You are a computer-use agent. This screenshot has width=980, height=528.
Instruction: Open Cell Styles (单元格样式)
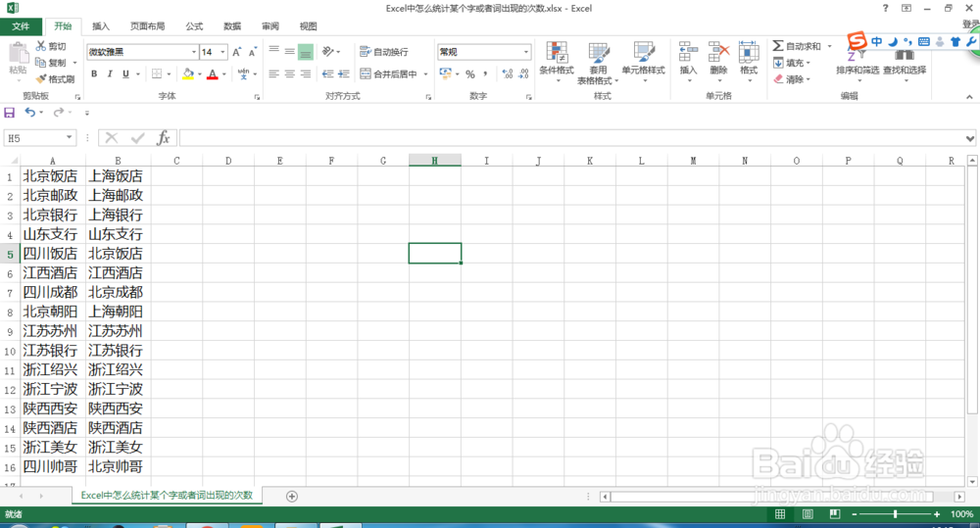click(643, 62)
